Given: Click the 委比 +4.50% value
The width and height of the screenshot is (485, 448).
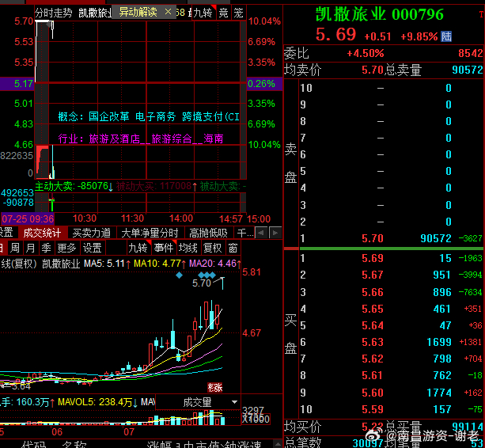Looking at the screenshot, I should coord(366,53).
